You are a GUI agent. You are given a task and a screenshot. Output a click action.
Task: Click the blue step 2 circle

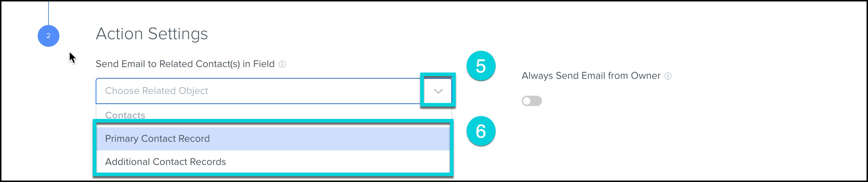coord(48,36)
